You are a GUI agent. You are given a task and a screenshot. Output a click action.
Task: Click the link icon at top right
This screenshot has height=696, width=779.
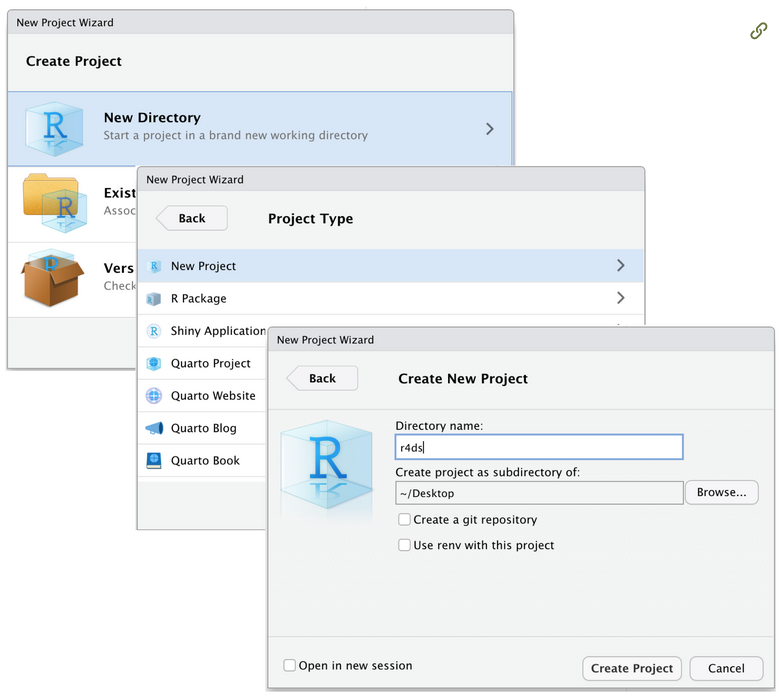point(758,31)
